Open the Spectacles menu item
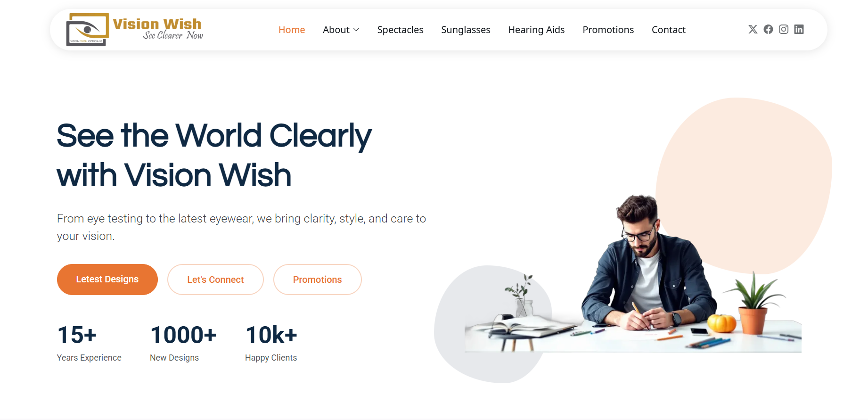Screen dimensions: 868x420 click(400, 30)
